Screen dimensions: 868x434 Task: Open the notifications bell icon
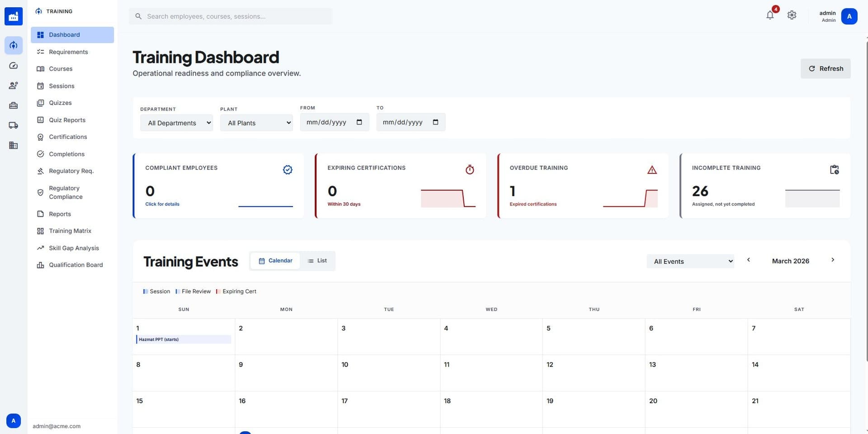point(770,15)
